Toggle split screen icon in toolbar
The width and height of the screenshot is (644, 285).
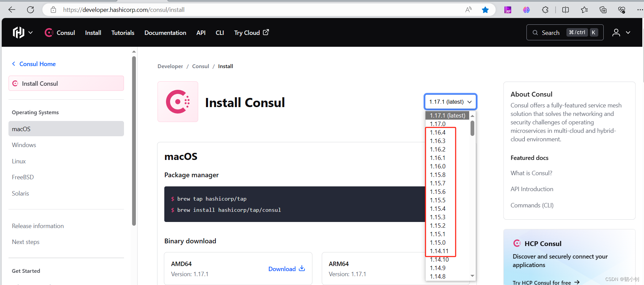click(x=565, y=10)
